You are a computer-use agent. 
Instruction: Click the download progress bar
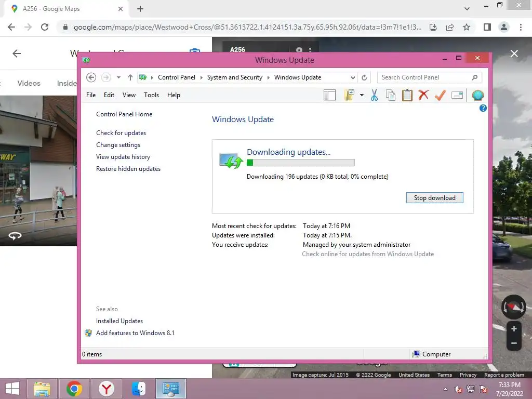click(x=301, y=163)
